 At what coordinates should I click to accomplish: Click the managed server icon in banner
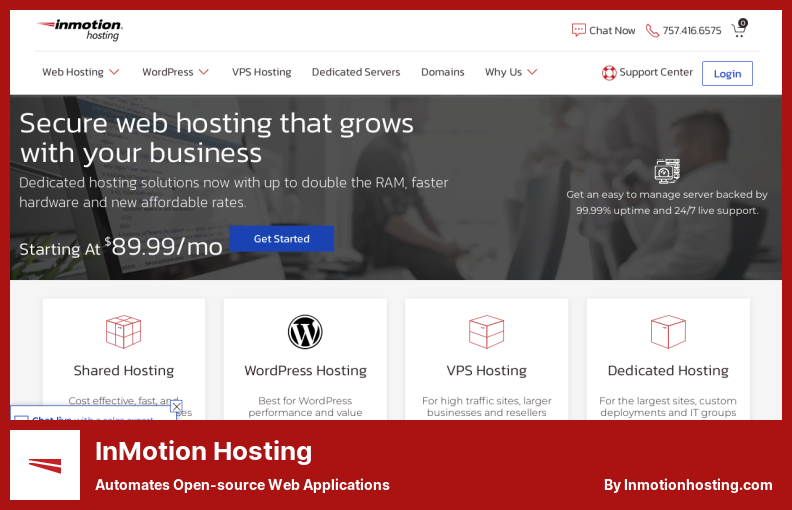tap(667, 171)
